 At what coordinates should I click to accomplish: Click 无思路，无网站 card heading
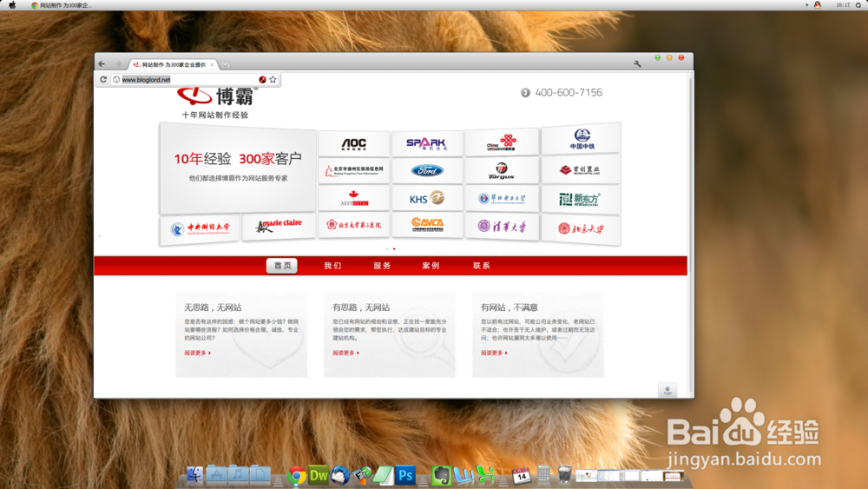[213, 307]
